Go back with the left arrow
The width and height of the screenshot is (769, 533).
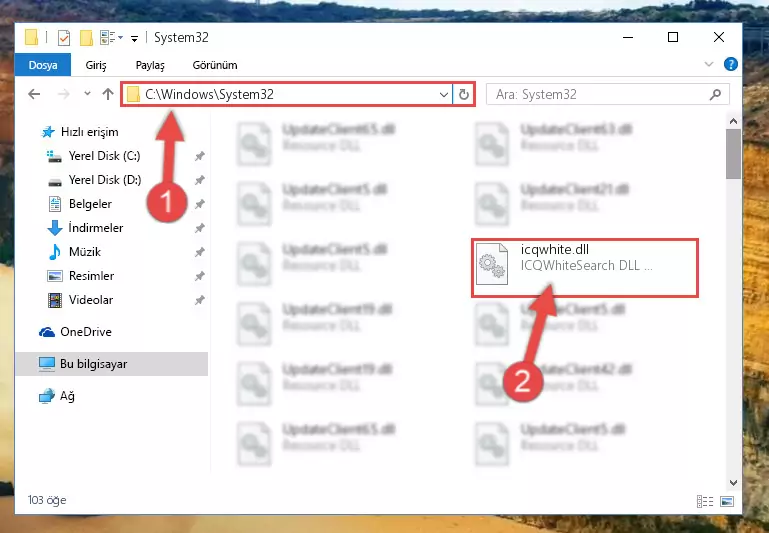coord(34,94)
